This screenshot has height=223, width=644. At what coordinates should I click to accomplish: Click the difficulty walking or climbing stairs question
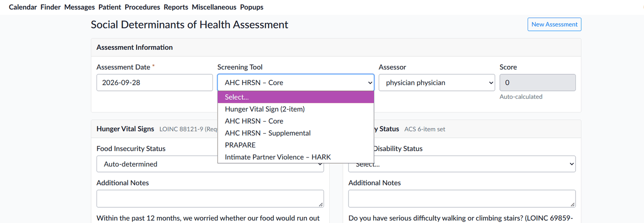(x=461, y=218)
